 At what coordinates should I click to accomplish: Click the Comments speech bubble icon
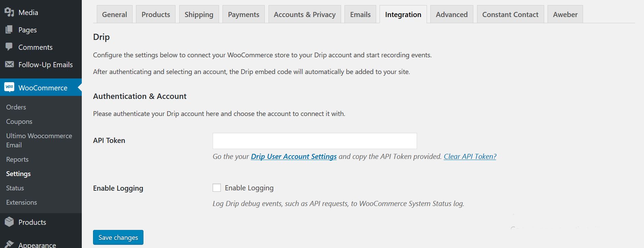pyautogui.click(x=9, y=47)
